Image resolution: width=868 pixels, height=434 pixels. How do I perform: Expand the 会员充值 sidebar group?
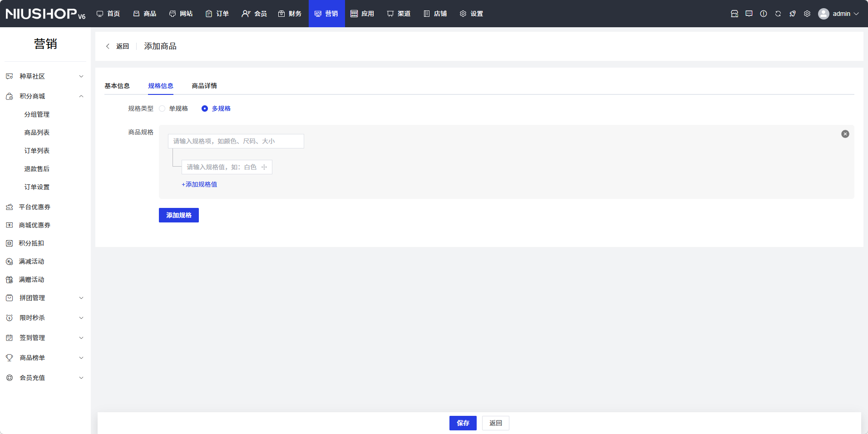click(45, 378)
